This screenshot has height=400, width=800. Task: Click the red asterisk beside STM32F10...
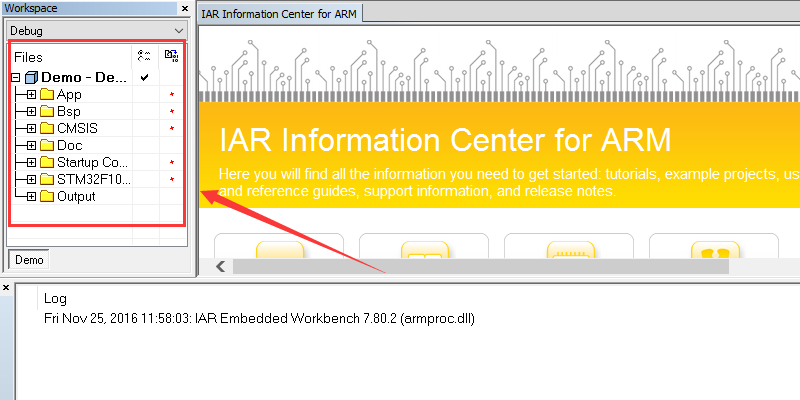(172, 180)
